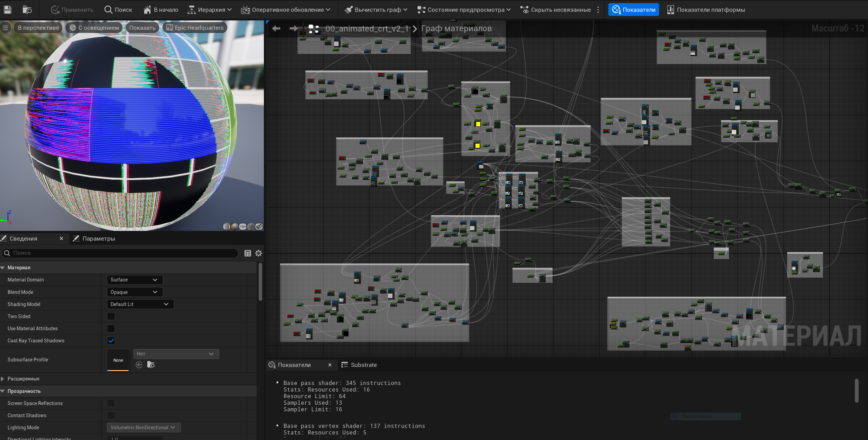
Task: Open the Blend Mode dropdown
Action: click(x=134, y=292)
